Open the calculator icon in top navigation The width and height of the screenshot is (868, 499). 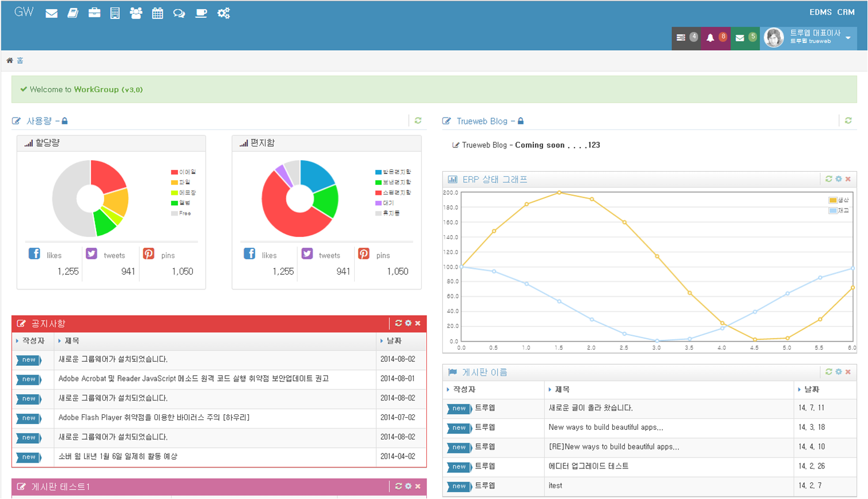coord(115,13)
